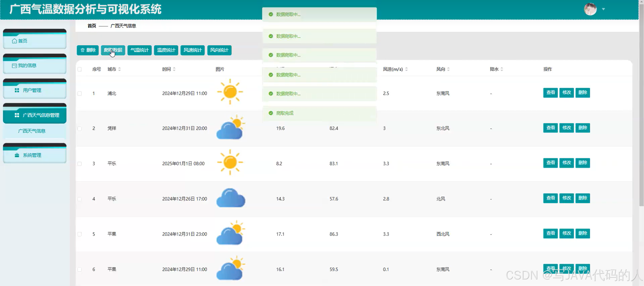644x286 pixels.
Task: Open the avatar dropdown arrow menu
Action: coord(603,9)
